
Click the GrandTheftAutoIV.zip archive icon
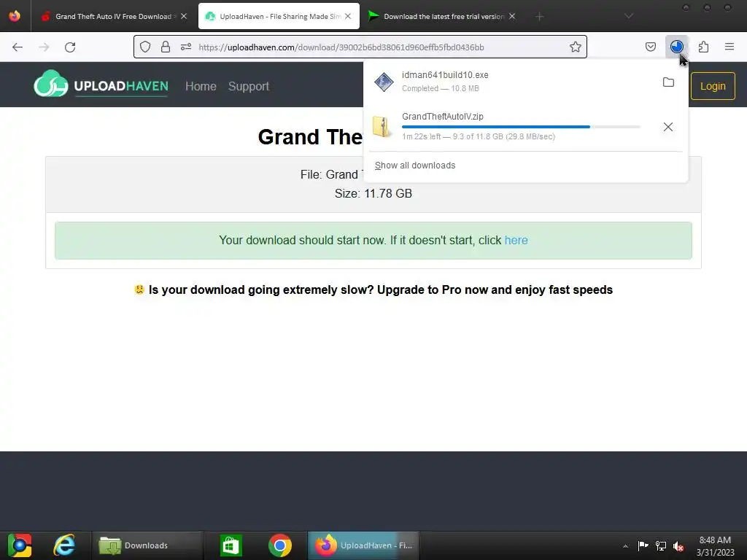click(382, 127)
